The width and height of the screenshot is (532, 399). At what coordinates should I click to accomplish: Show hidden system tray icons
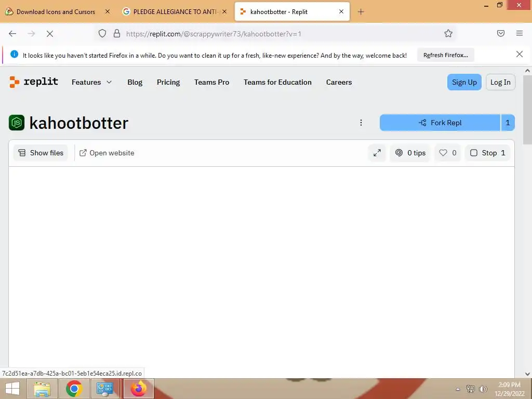pos(458,389)
